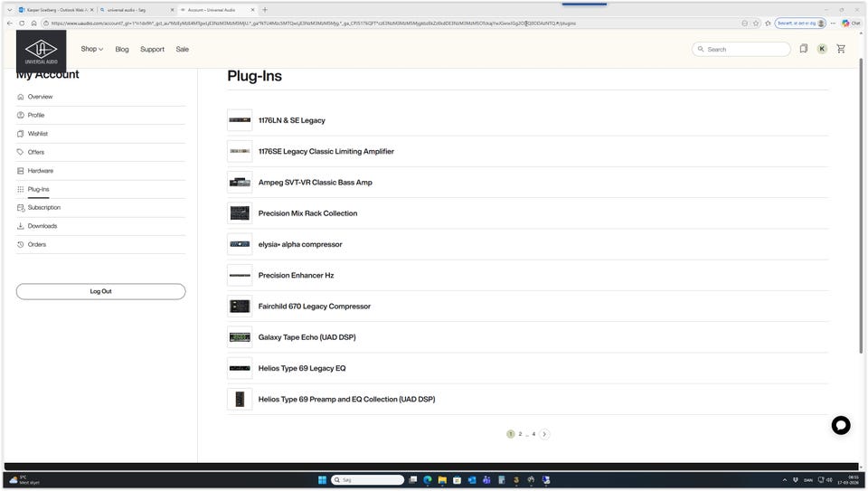Click the Profile person icon in sidebar
Viewport: 868px width, 491px height.
21,115
